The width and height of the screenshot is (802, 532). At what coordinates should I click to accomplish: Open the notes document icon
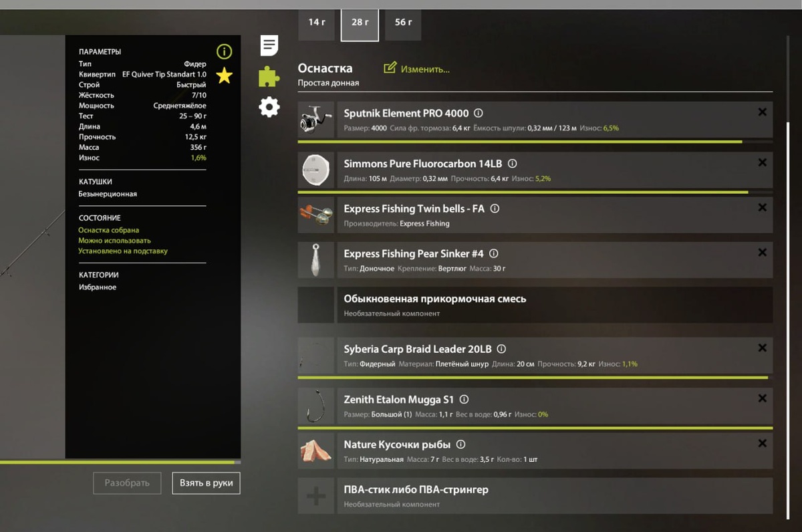click(269, 45)
